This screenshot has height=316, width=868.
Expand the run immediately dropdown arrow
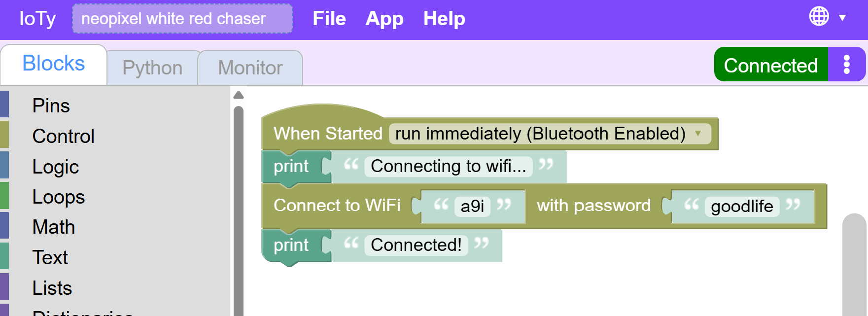coord(698,133)
